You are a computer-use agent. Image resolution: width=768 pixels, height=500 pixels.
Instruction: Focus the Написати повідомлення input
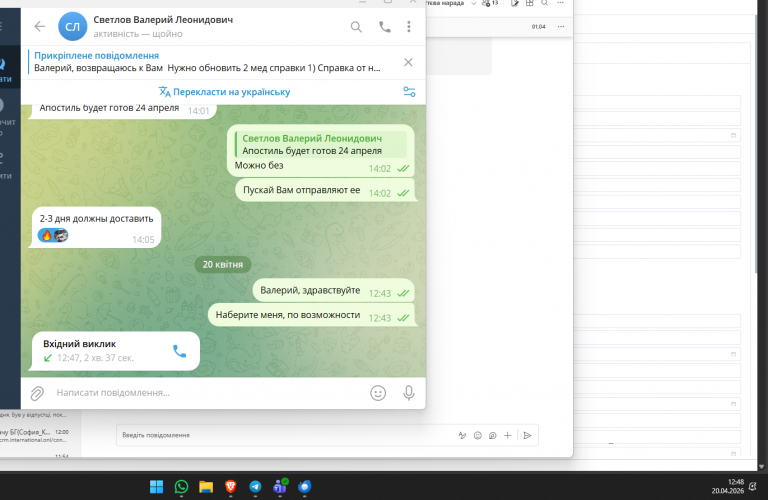(206, 393)
